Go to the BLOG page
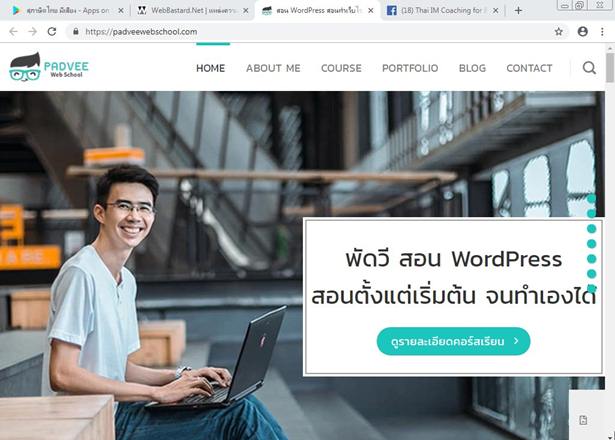 coord(472,68)
